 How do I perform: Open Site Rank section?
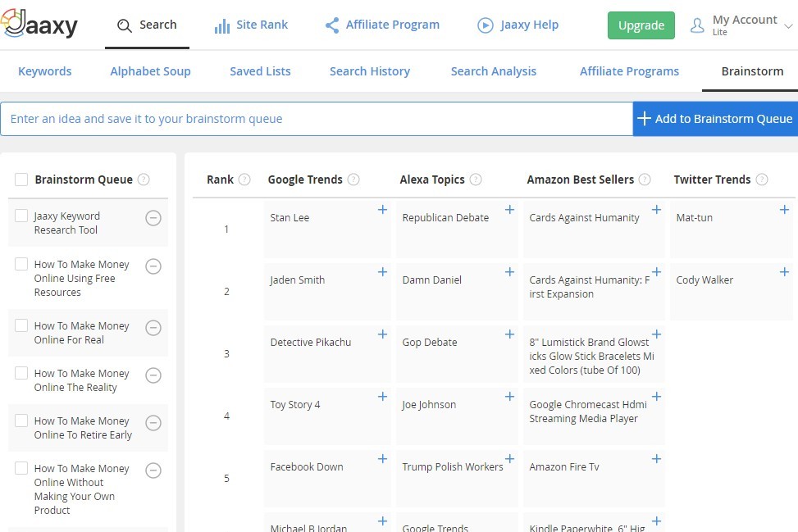click(x=251, y=25)
